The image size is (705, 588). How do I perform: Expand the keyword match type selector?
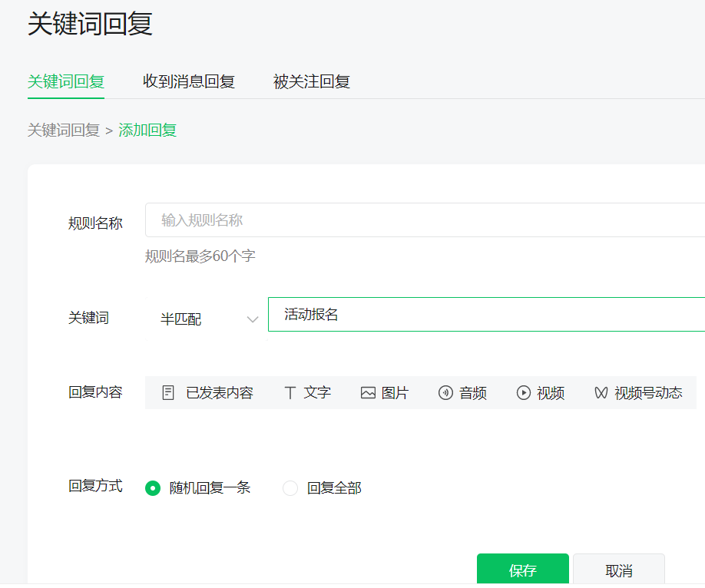(x=207, y=319)
